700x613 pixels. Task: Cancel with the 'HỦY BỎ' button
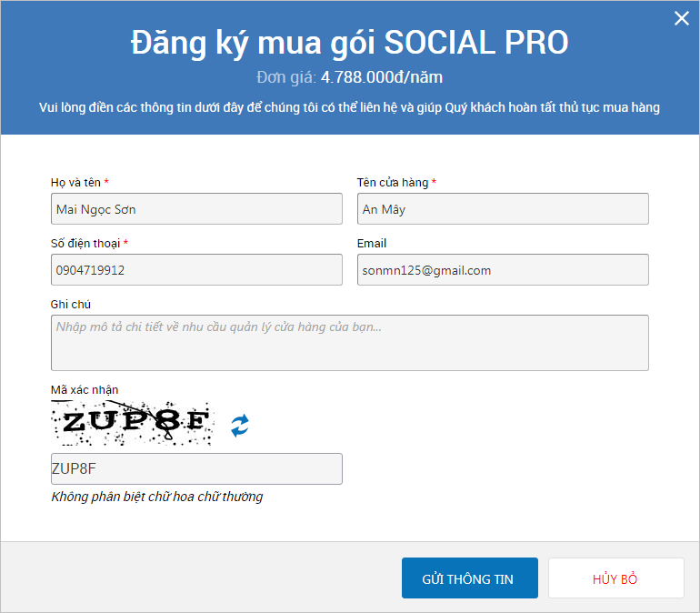click(615, 578)
